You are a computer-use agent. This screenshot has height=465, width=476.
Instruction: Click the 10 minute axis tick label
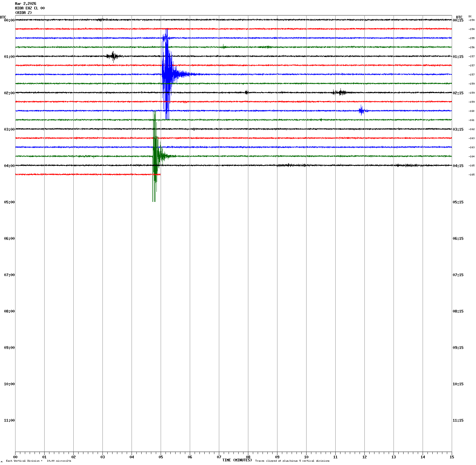coord(306,457)
